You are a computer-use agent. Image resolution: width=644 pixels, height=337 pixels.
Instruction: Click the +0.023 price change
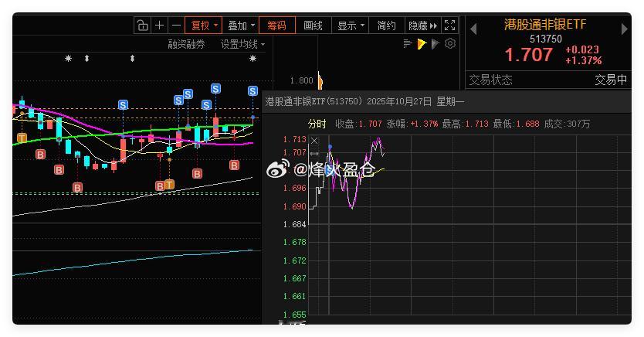[x=582, y=49]
